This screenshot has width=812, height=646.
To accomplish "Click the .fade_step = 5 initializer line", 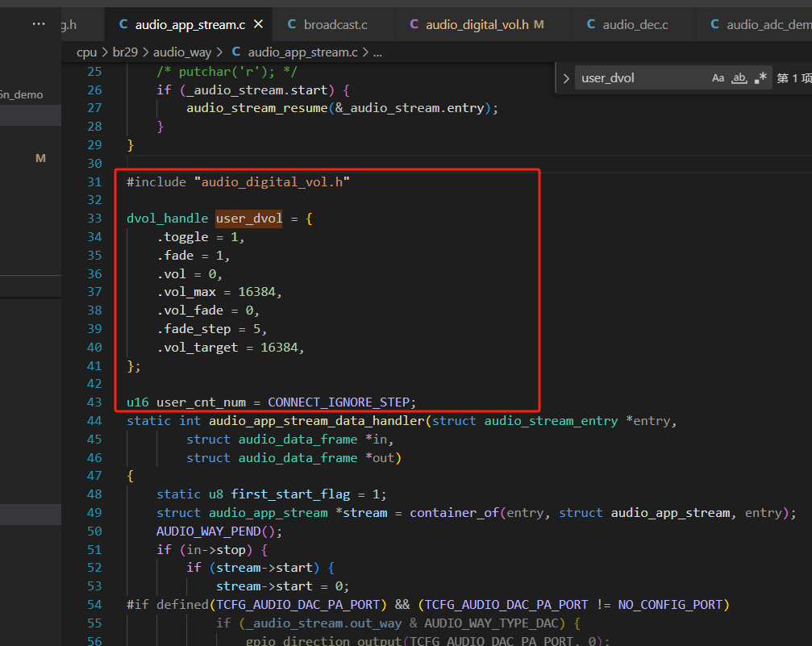I will (x=212, y=329).
